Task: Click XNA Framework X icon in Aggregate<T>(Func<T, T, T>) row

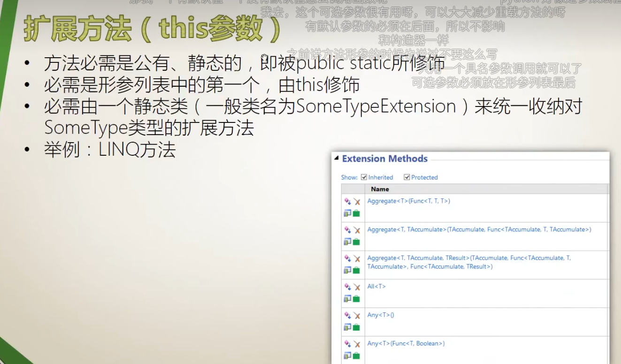Action: pyautogui.click(x=357, y=202)
